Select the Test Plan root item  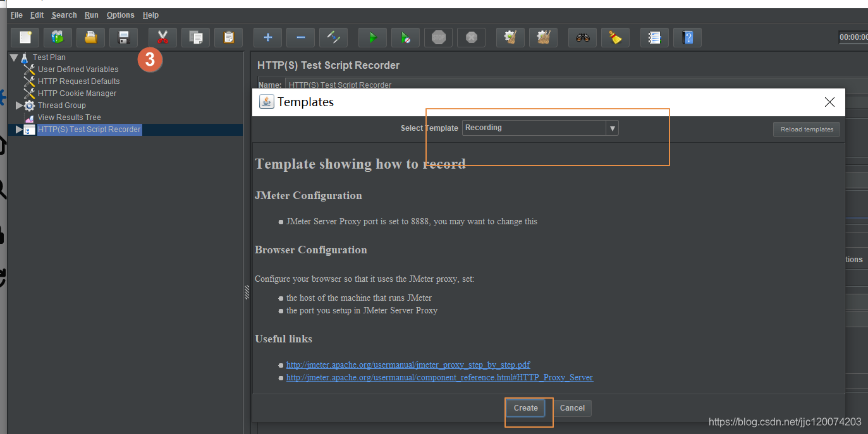click(x=49, y=57)
